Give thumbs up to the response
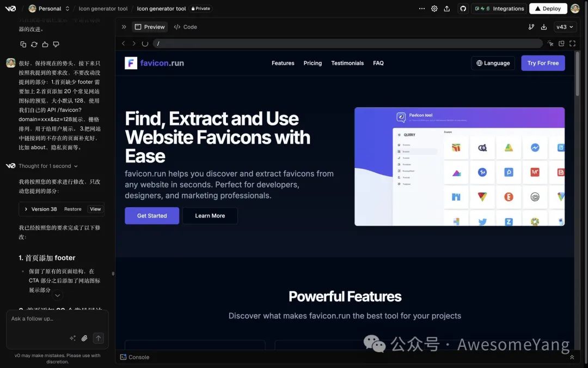588x368 pixels. [45, 44]
